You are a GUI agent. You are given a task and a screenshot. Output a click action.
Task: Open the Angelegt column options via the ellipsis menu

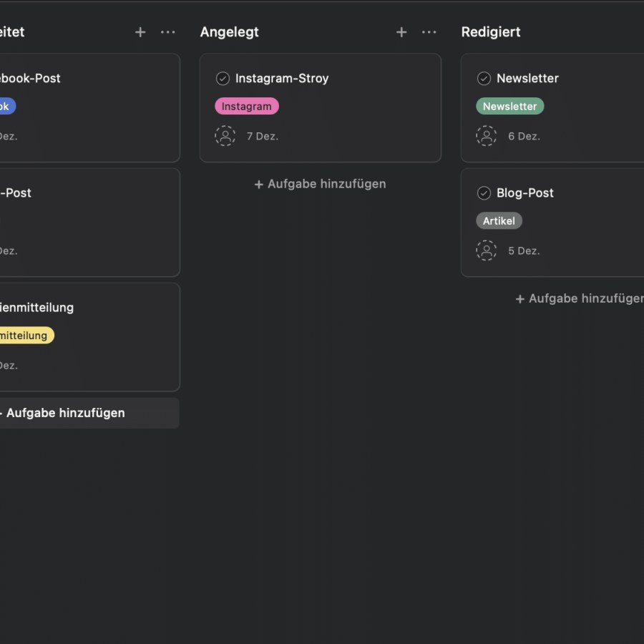coord(429,31)
